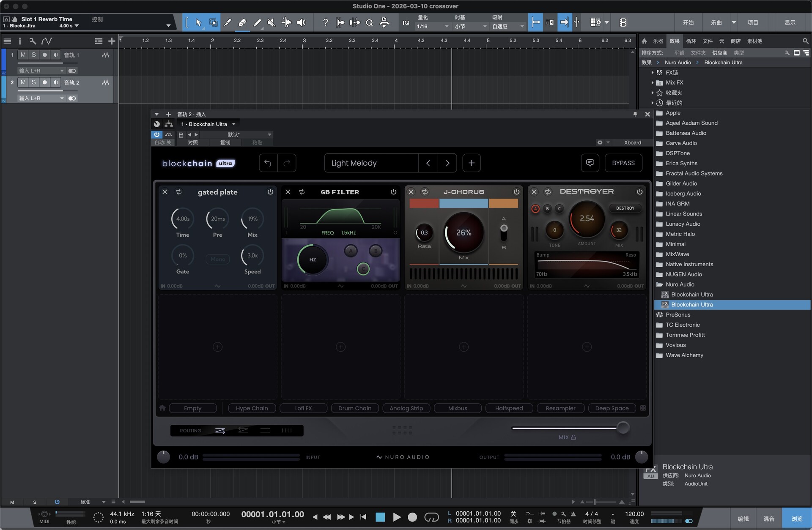This screenshot has height=530, width=812.
Task: Mute track 1 with its M button
Action: 23,55
